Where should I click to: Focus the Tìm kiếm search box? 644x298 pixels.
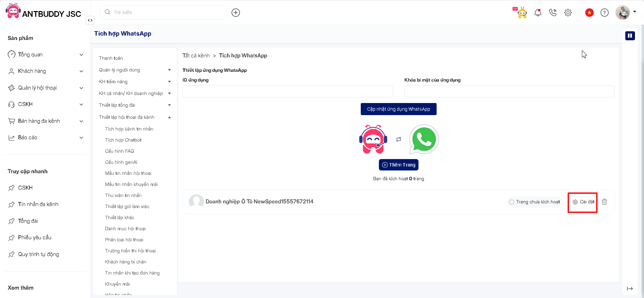pos(164,12)
